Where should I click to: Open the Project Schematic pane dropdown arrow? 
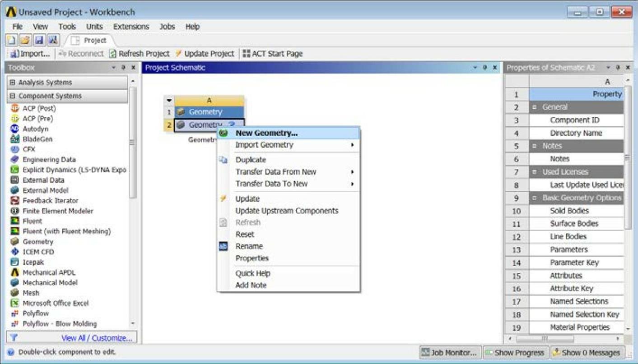pyautogui.click(x=475, y=68)
